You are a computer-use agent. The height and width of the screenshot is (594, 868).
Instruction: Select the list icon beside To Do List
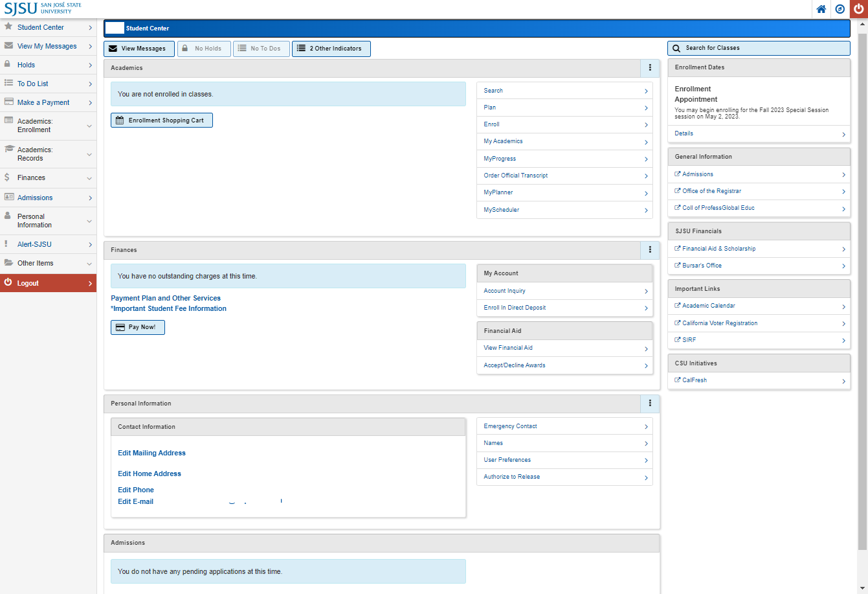pyautogui.click(x=8, y=83)
